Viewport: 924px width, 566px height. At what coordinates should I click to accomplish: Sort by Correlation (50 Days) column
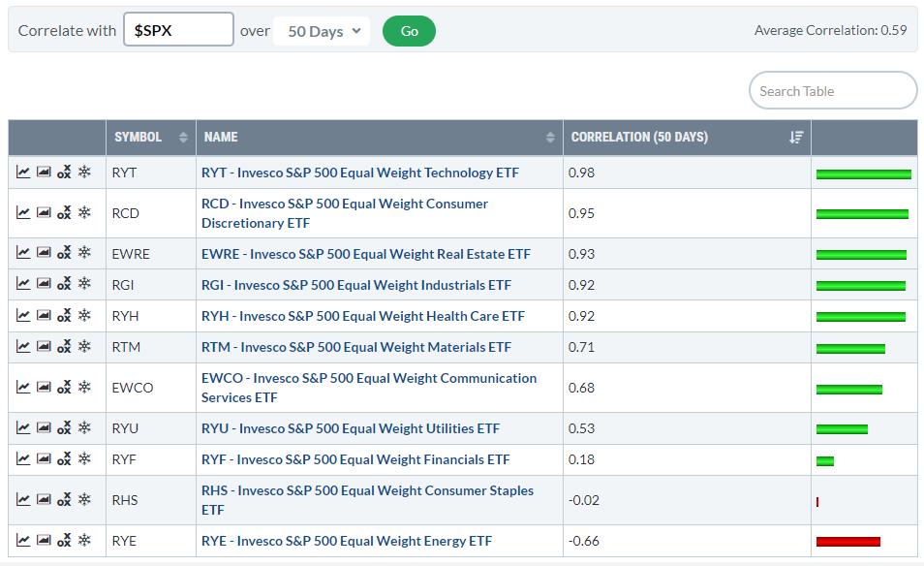686,138
